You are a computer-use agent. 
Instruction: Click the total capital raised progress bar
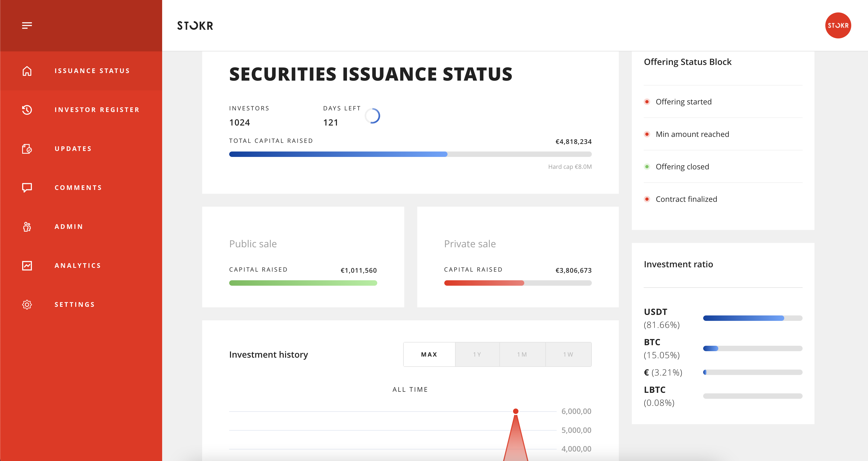pyautogui.click(x=410, y=154)
